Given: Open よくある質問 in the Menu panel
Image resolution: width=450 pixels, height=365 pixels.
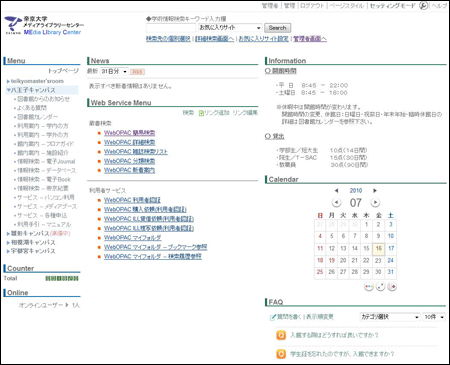Looking at the screenshot, I should pyautogui.click(x=32, y=108).
